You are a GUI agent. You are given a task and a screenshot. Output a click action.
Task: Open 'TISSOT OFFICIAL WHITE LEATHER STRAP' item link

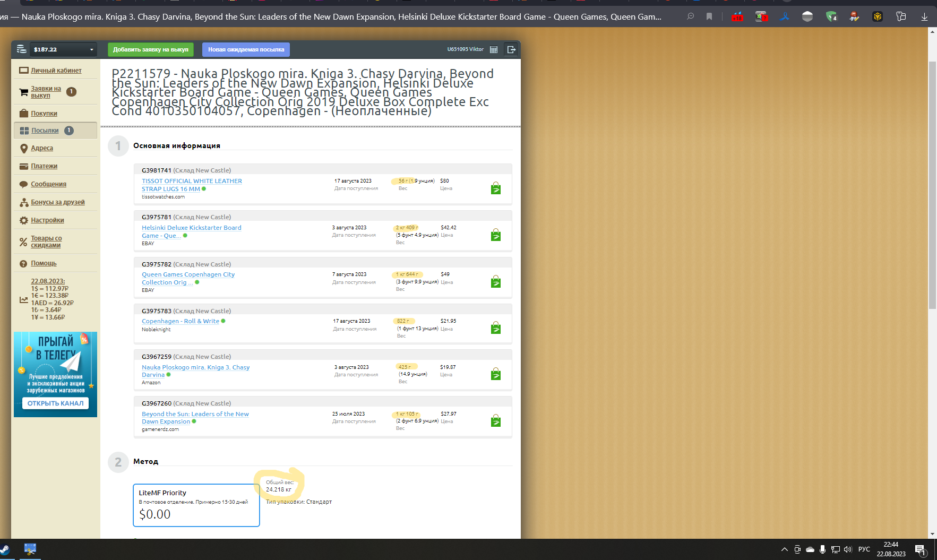pyautogui.click(x=192, y=185)
